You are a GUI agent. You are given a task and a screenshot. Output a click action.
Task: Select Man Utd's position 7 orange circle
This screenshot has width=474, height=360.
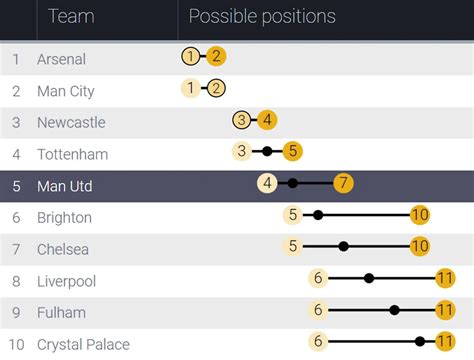click(343, 183)
